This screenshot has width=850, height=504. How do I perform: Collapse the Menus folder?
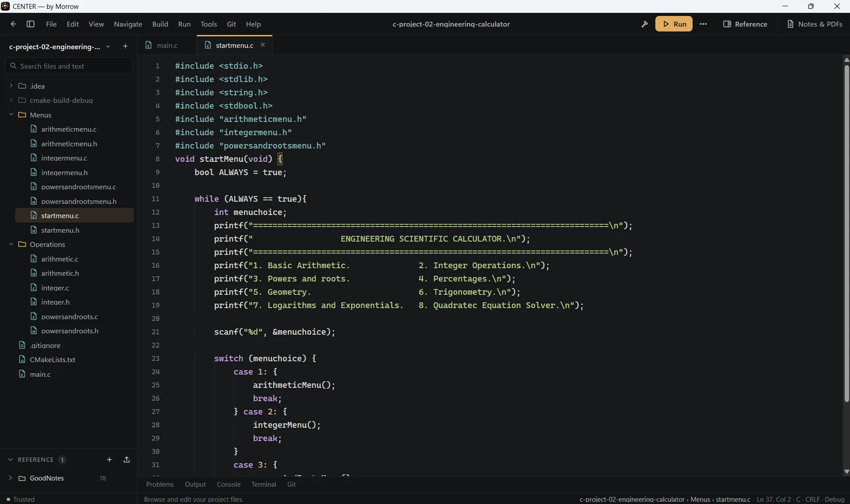point(11,114)
